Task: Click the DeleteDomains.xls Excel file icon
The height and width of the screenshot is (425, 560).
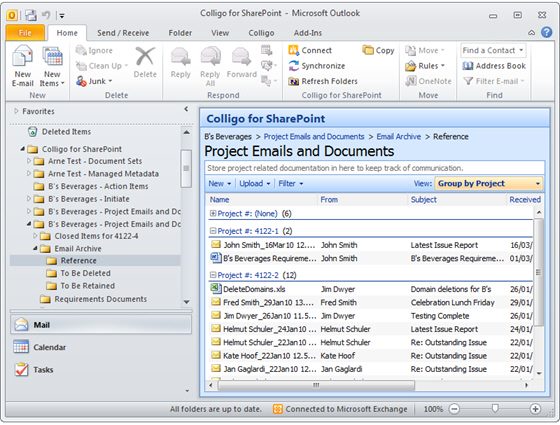Action: (215, 289)
